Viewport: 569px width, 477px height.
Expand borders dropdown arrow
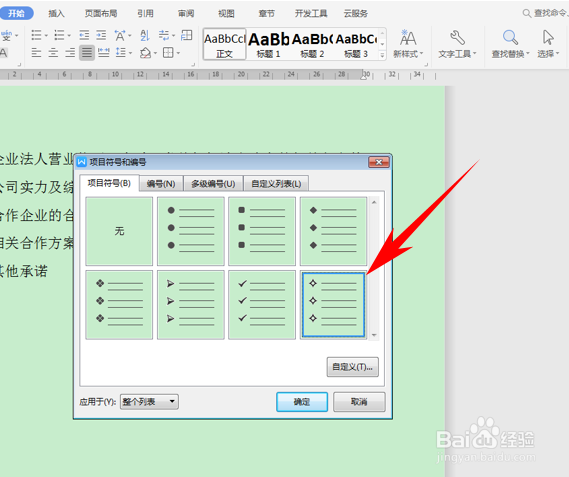point(178,53)
